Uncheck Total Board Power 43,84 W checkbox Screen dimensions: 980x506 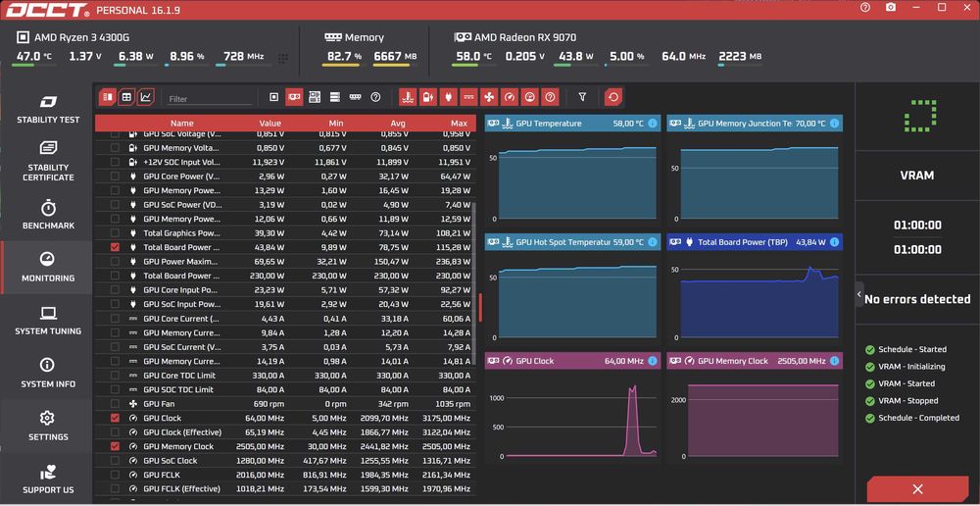[x=115, y=247]
